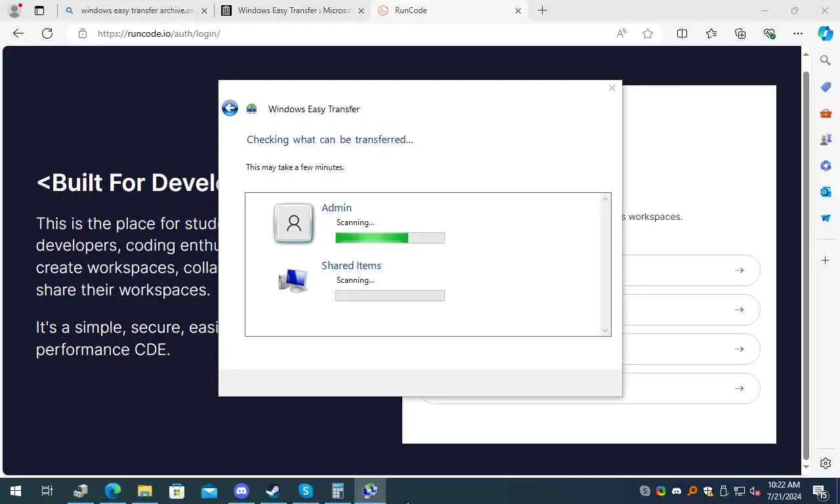
Task: Click Windows Easy Transfer taskbar button
Action: [370, 491]
